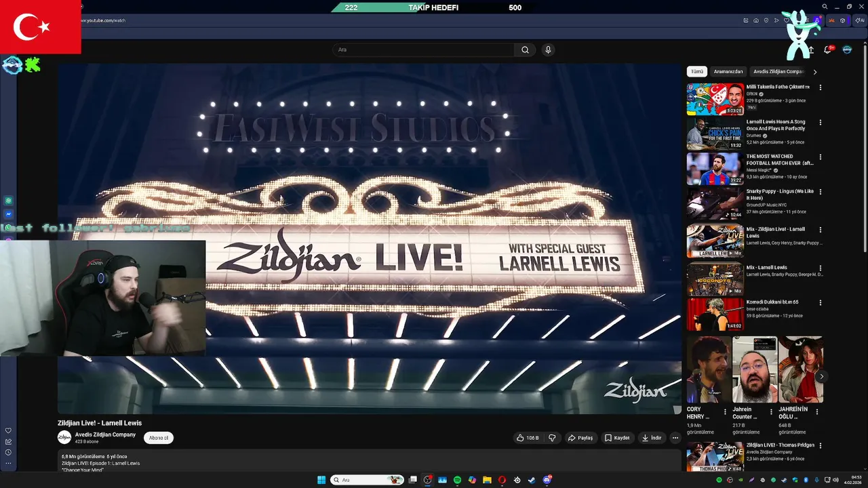Click the YouTube search magnifier button
Screen dimensions: 868x488
click(x=525, y=49)
